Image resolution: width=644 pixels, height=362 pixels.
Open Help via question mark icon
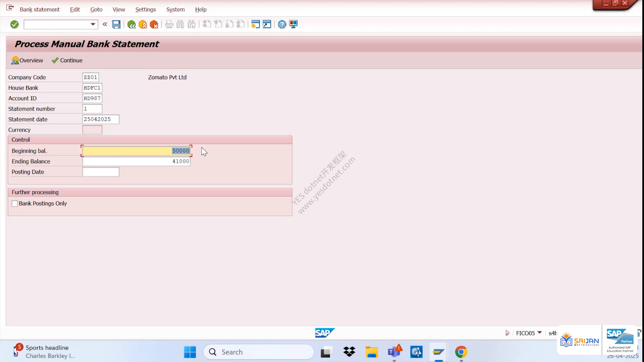282,24
